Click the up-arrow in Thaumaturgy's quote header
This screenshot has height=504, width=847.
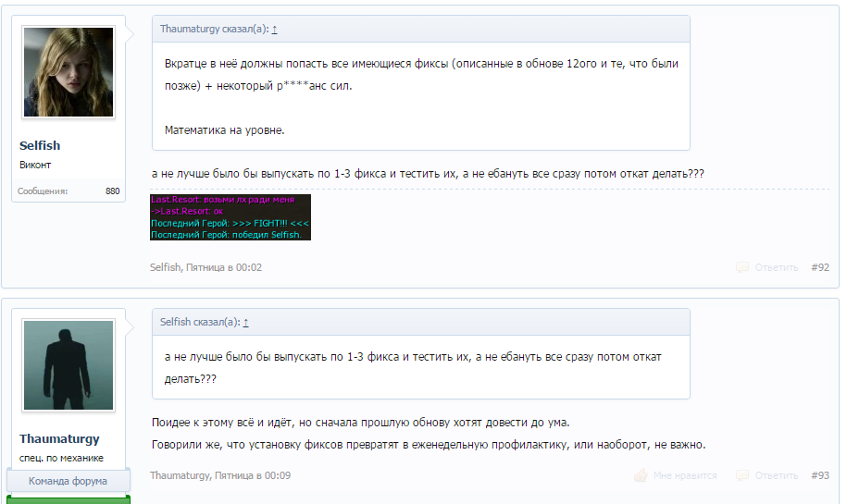[x=275, y=30]
